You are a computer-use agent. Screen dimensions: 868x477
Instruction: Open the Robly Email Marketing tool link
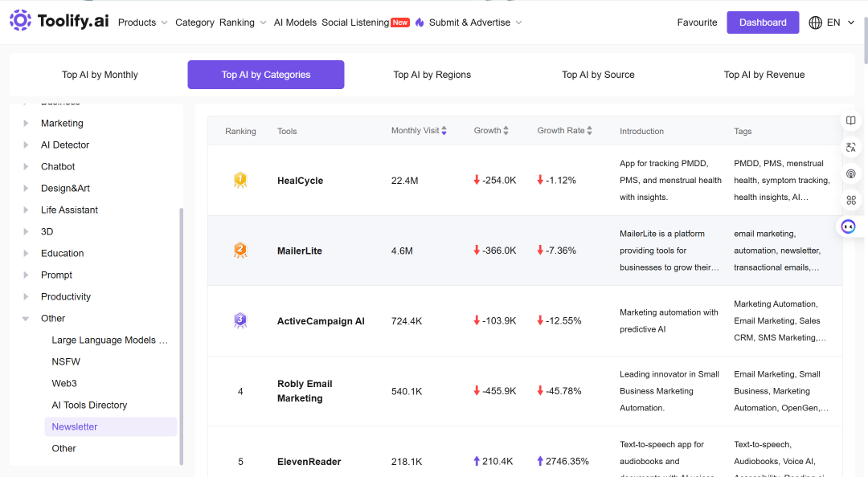tap(305, 391)
